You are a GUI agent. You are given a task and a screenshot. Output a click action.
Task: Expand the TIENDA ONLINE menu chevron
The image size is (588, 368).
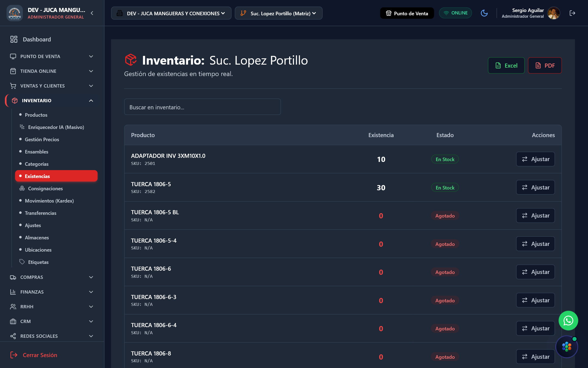click(x=91, y=71)
